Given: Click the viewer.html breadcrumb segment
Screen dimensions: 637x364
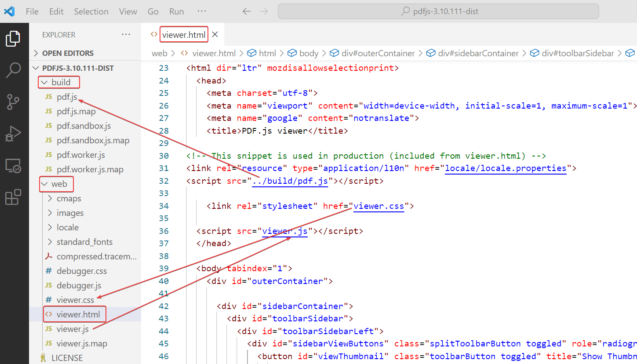Looking at the screenshot, I should (209, 53).
